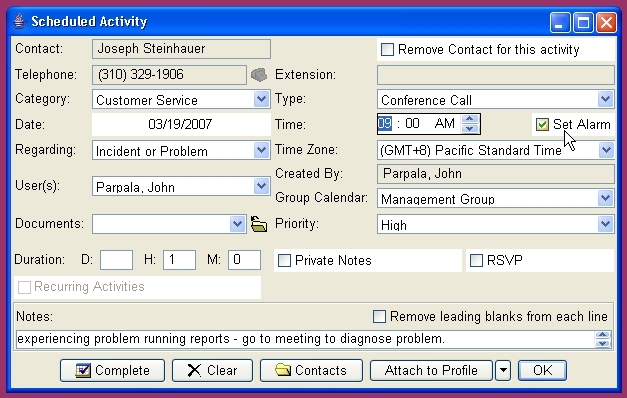The image size is (627, 398).
Task: Uncheck the Set Alarm checkbox
Action: [x=542, y=124]
